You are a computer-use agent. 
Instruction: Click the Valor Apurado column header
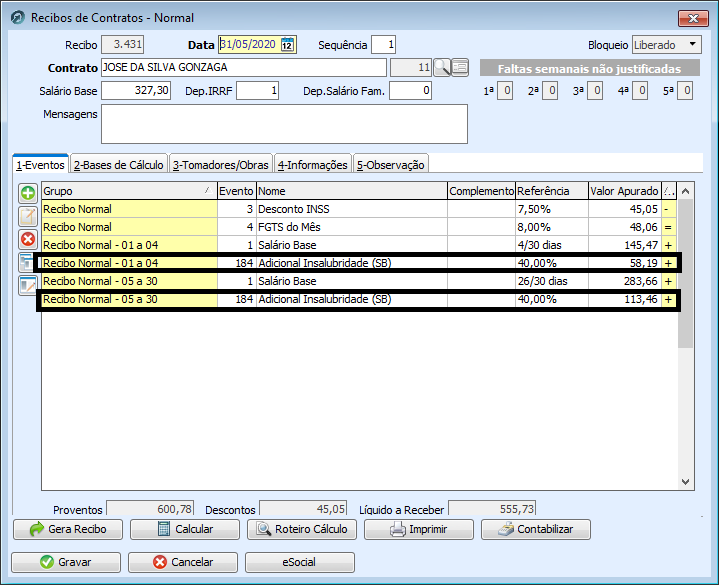625,191
